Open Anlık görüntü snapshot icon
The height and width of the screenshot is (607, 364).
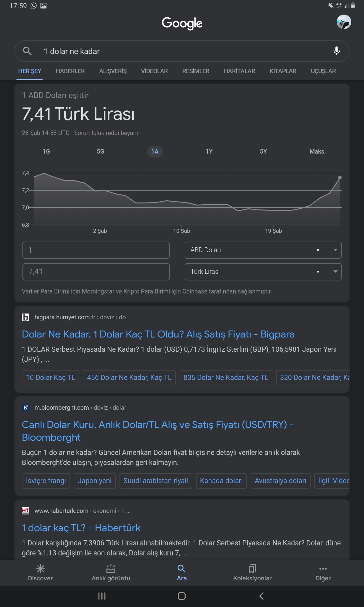pos(111,569)
